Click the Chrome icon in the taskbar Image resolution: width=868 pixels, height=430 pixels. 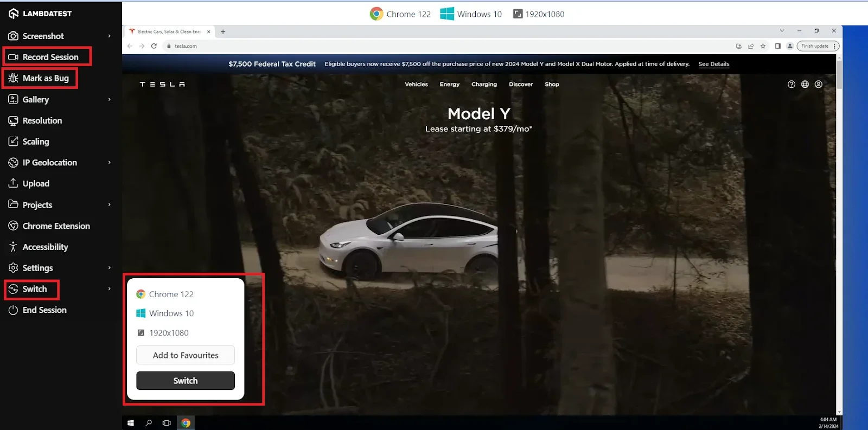[186, 423]
